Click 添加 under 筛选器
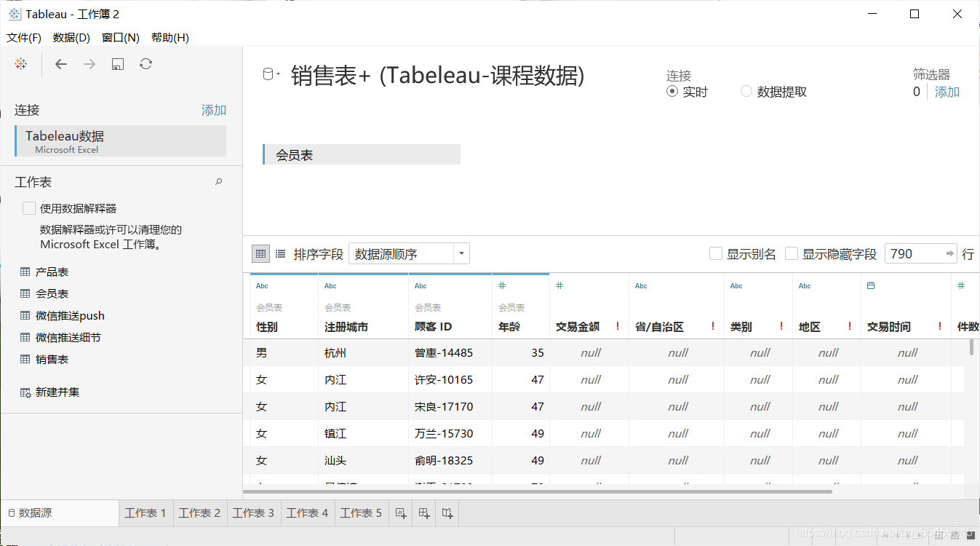 click(x=947, y=92)
